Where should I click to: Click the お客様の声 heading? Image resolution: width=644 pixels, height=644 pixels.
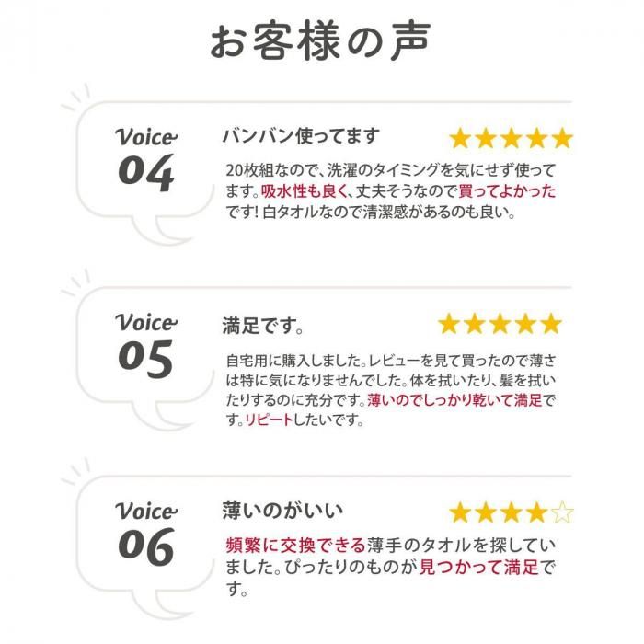tap(320, 41)
